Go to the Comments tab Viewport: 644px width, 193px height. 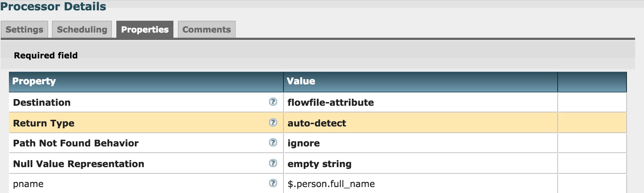[x=206, y=30]
